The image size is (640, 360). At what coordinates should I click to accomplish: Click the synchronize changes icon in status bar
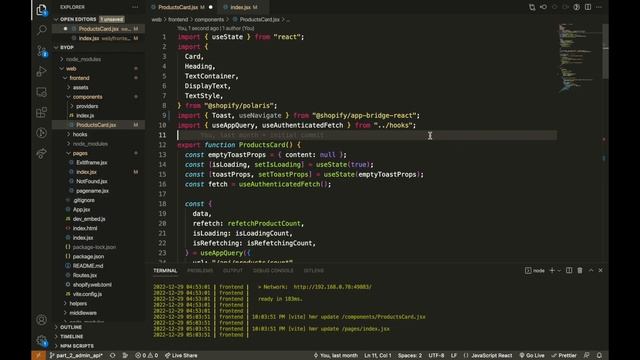112,356
